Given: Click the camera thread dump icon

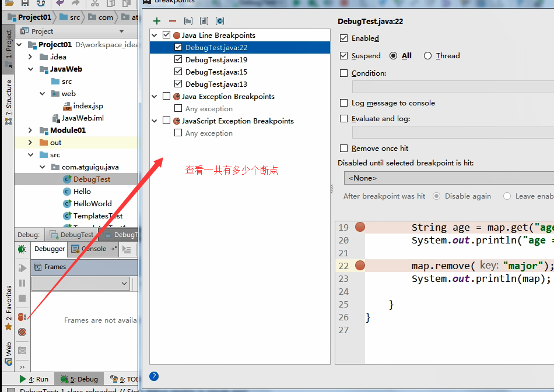Looking at the screenshot, I should 22,351.
